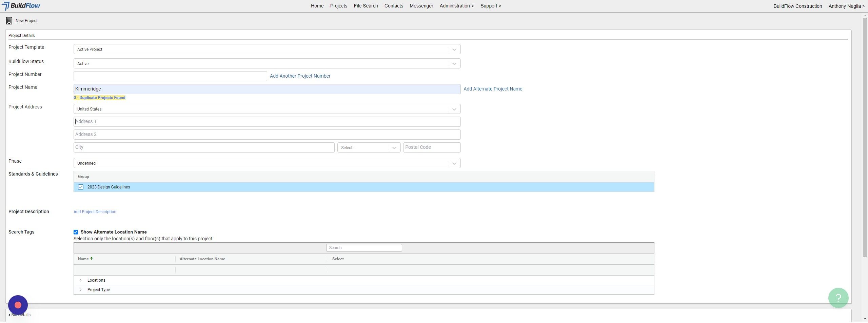Open the Phase dropdown
This screenshot has width=868, height=323.
point(267,163)
